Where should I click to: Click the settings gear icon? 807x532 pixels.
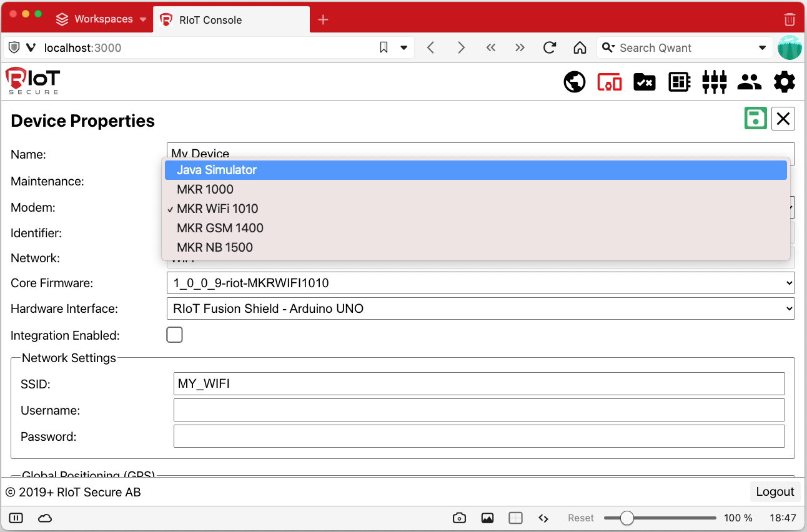pos(784,82)
